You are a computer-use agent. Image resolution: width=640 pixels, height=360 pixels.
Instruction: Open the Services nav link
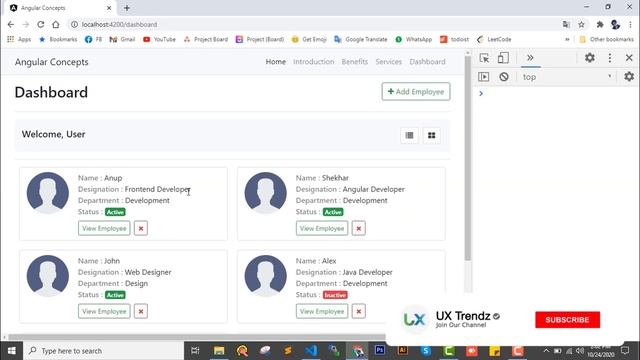click(x=389, y=62)
